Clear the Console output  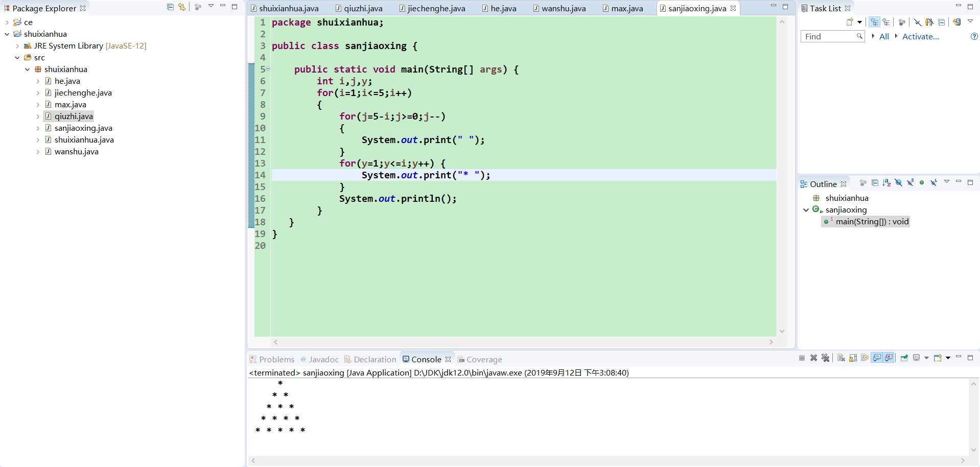point(841,358)
